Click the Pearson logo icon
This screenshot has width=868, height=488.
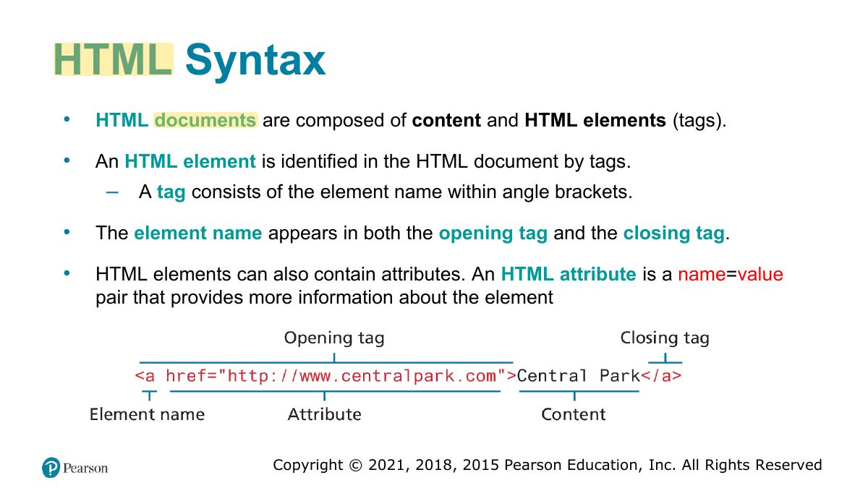[51, 468]
